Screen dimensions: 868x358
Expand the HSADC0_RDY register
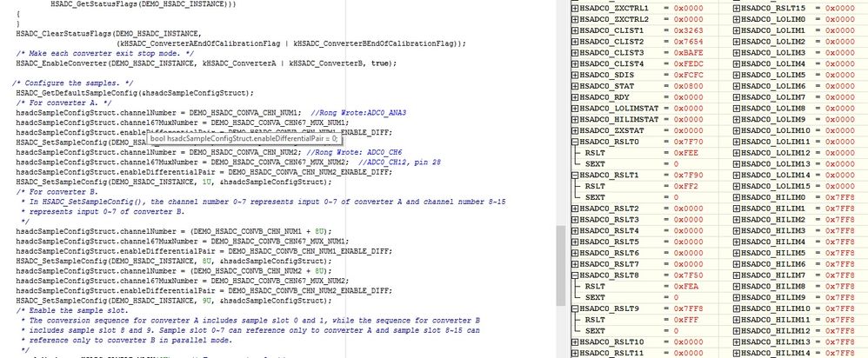(575, 97)
